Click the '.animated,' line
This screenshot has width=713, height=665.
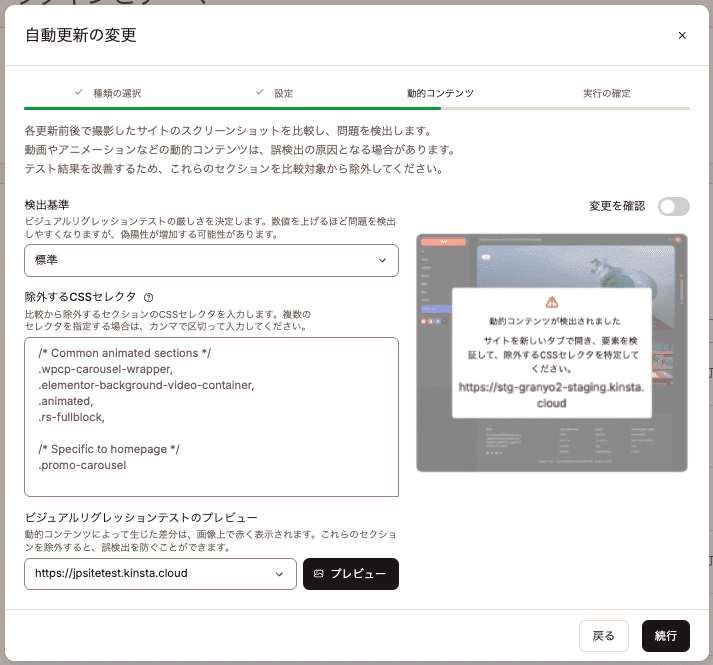(x=66, y=401)
